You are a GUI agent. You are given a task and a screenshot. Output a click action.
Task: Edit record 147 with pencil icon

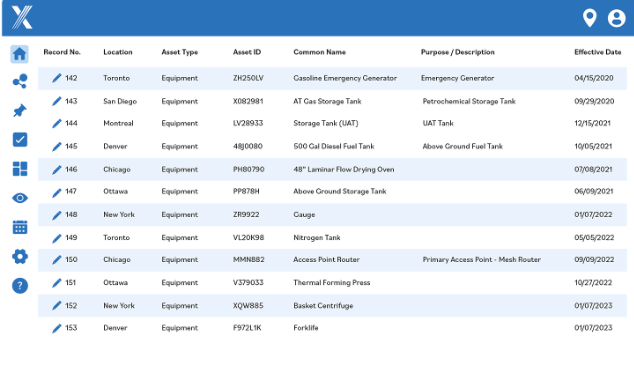tap(57, 192)
